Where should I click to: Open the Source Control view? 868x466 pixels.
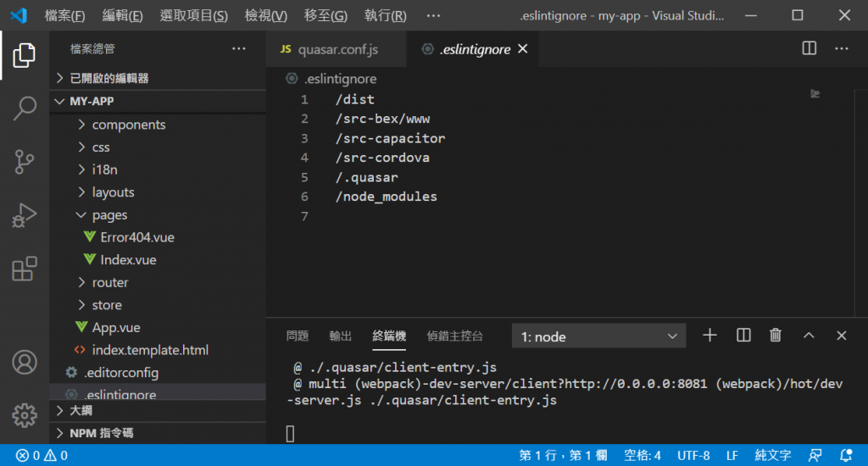point(24,162)
